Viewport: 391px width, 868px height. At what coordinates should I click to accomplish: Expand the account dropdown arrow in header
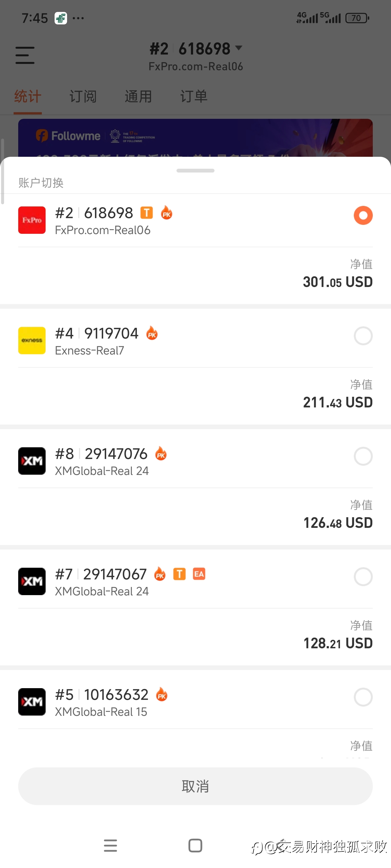(238, 48)
